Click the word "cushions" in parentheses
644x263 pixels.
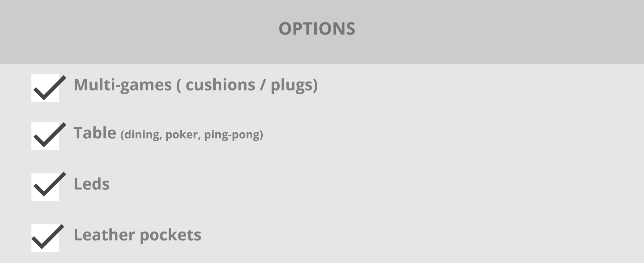pyautogui.click(x=220, y=85)
